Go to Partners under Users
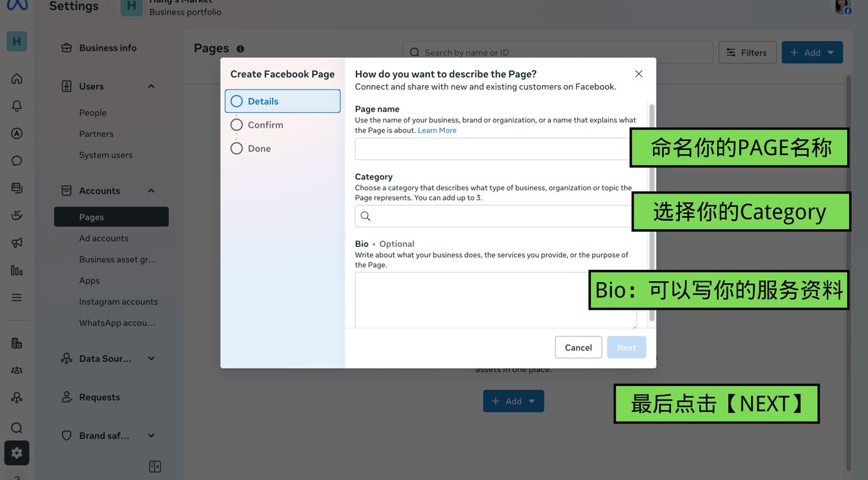 [96, 134]
